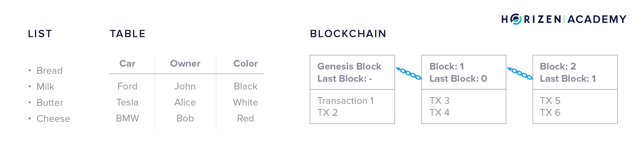Select TX 4 in Block 1
This screenshot has width=644, height=159.
click(439, 113)
